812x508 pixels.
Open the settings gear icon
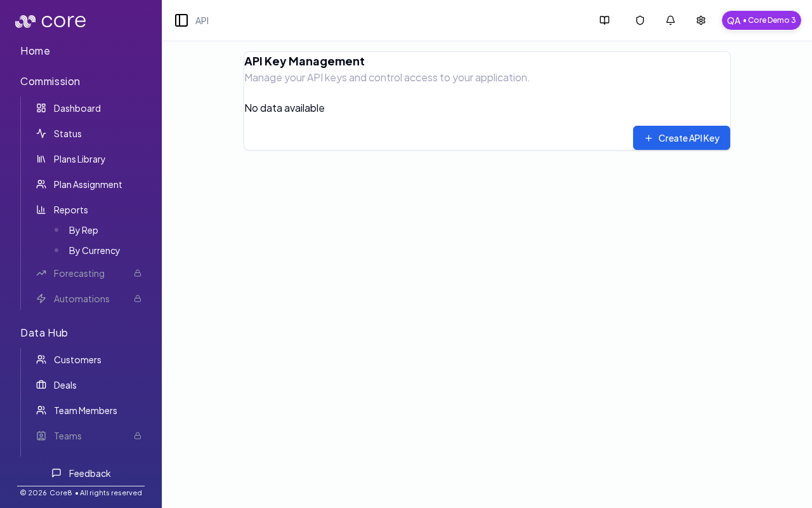tap(701, 20)
